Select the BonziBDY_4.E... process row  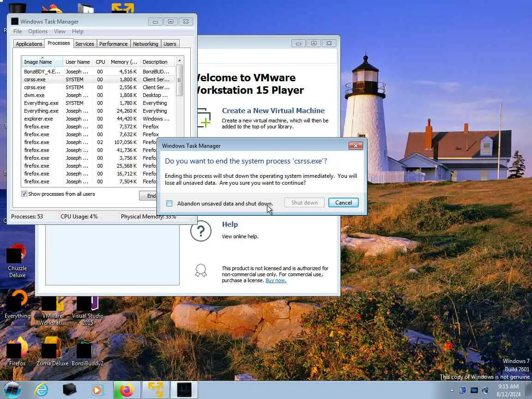[98, 72]
